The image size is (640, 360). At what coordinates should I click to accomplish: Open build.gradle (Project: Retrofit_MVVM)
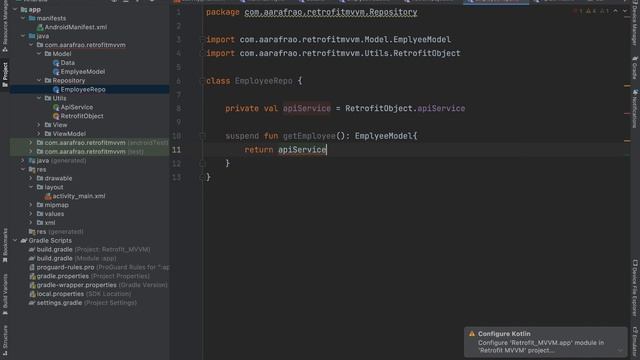93,249
